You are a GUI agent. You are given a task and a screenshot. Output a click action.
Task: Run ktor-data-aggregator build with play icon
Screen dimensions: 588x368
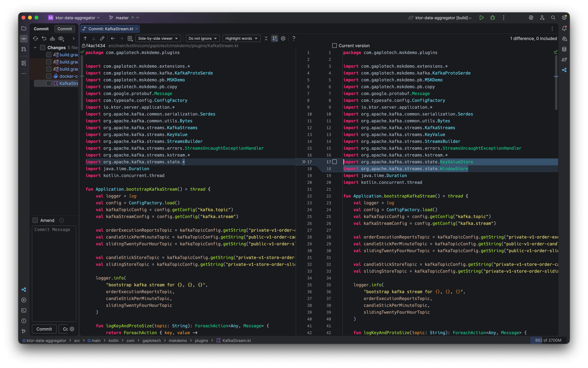pyautogui.click(x=481, y=18)
